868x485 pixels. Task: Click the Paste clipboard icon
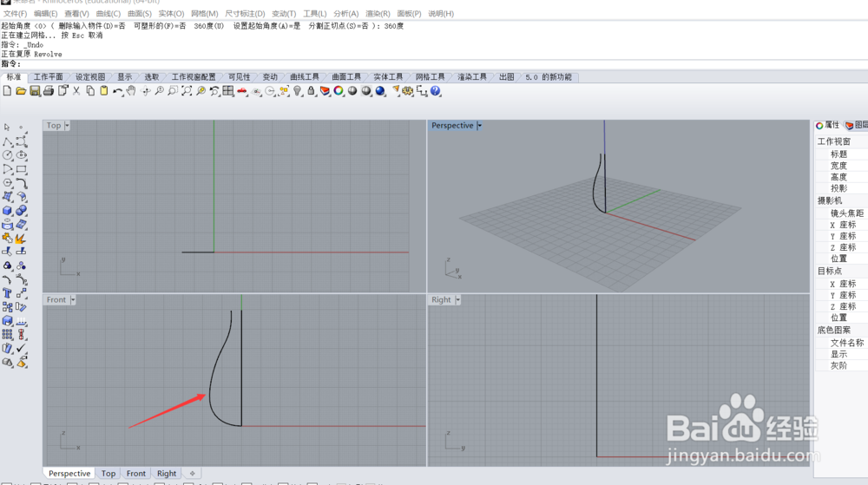(104, 91)
